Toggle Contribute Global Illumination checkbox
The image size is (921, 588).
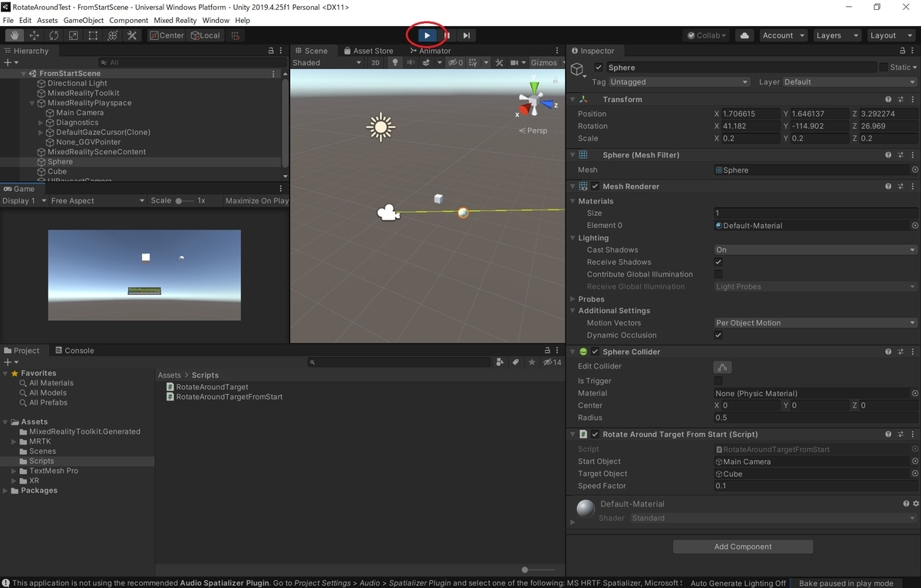pos(718,274)
